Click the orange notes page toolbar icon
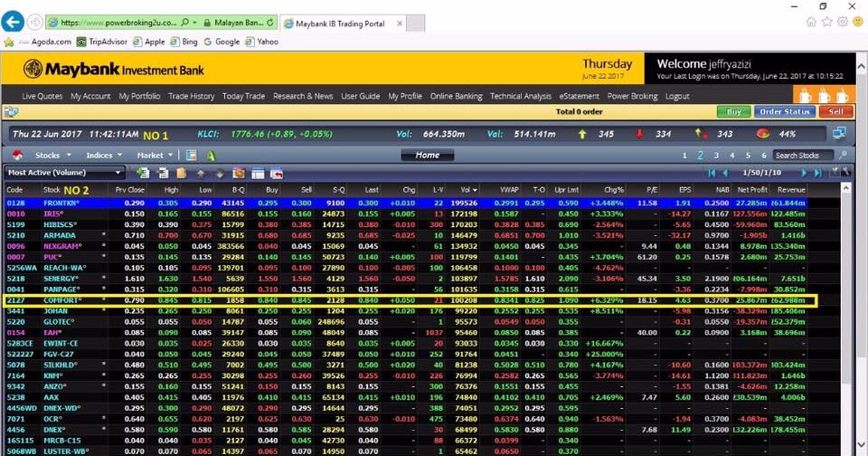868x456 pixels. [181, 173]
